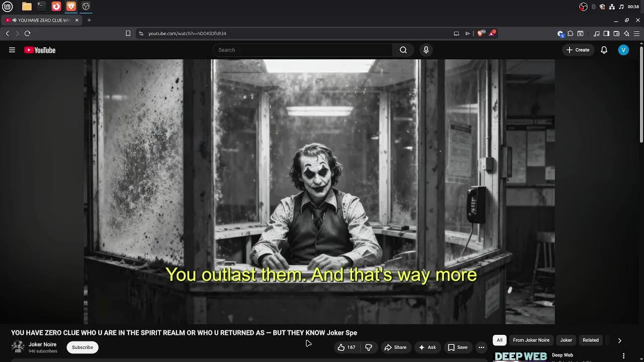Viewport: 644px width, 362px height.
Task: Open the 00:38 panel clock
Action: [x=633, y=7]
